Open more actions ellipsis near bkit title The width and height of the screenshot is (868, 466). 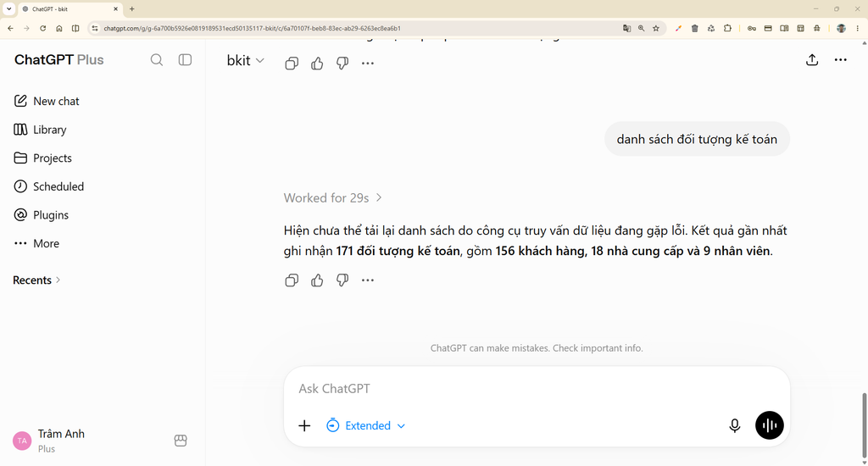[x=368, y=63]
